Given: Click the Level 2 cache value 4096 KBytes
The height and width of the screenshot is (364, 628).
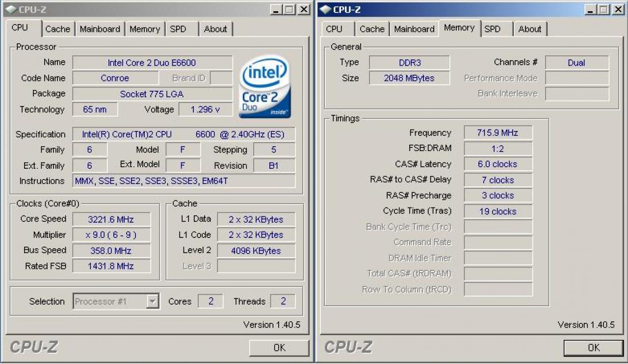Looking at the screenshot, I should pos(256,251).
